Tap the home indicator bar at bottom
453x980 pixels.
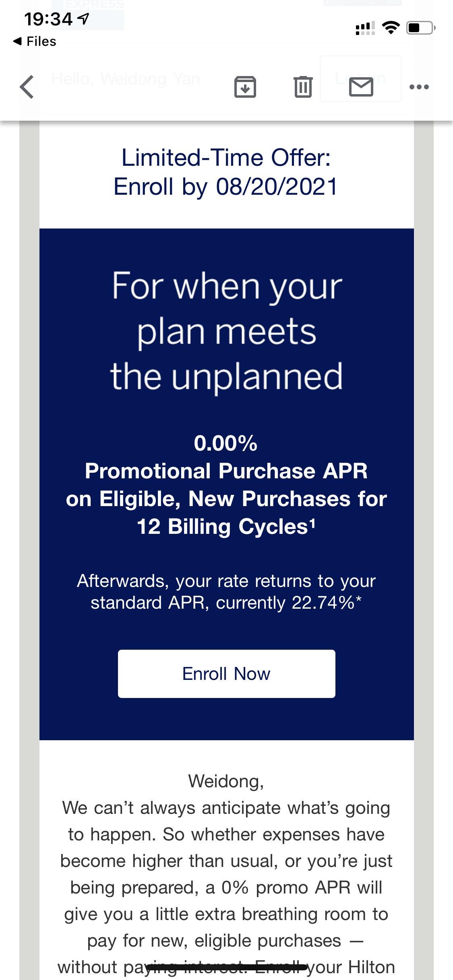(x=226, y=966)
